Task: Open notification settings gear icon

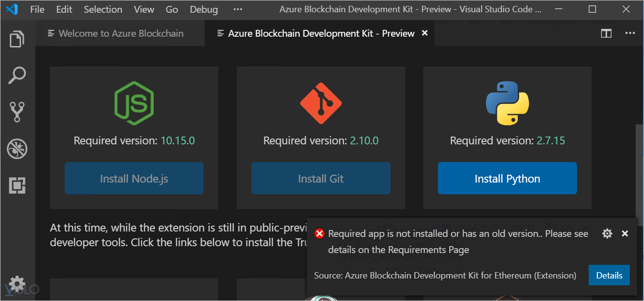Action: (x=607, y=233)
